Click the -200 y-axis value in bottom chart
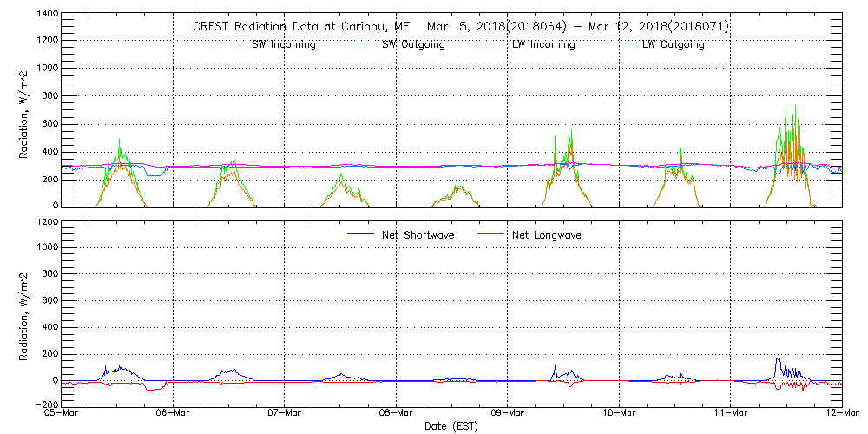868x434 pixels. pos(43,404)
